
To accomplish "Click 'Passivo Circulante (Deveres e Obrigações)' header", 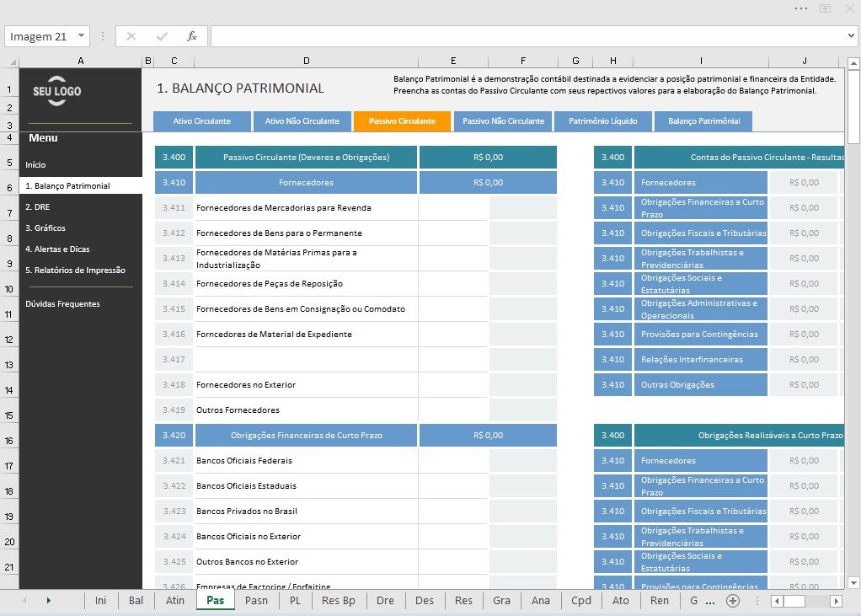I will [x=306, y=157].
